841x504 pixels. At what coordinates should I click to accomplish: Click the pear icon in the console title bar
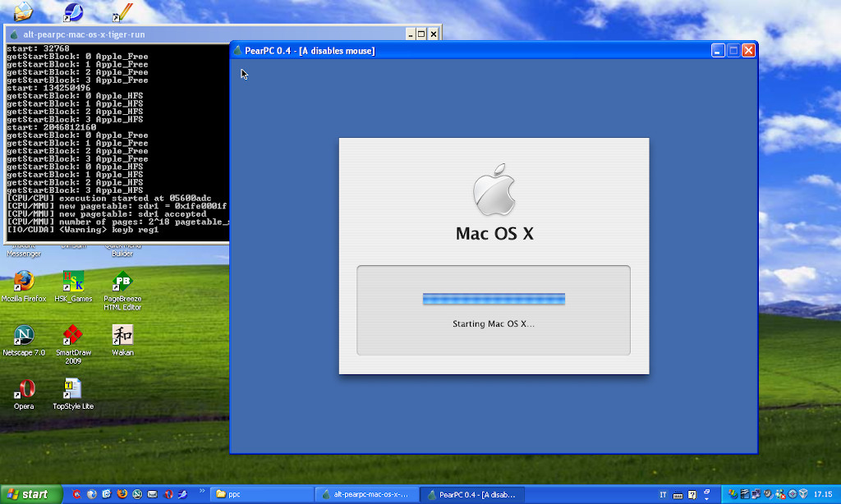tap(14, 34)
